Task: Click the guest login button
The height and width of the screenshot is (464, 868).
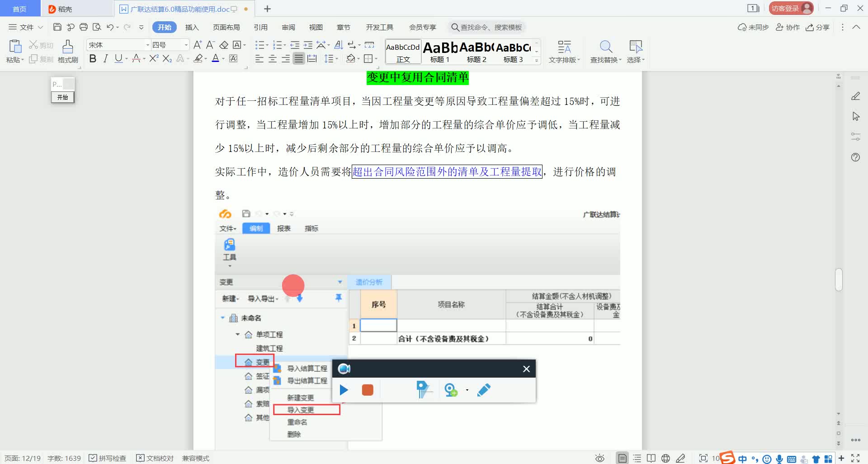Action: (x=791, y=8)
